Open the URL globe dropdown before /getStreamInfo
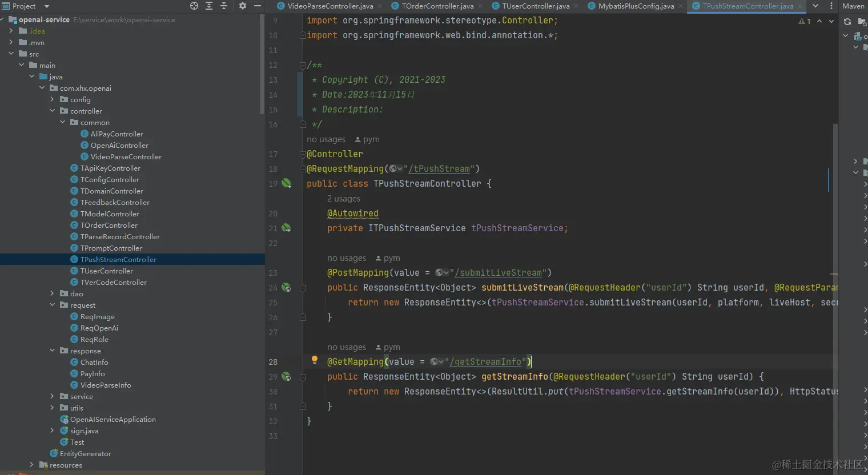868x475 pixels. tap(437, 362)
